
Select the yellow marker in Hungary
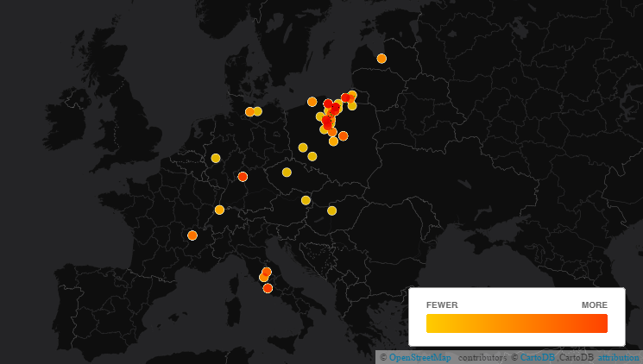coord(331,210)
